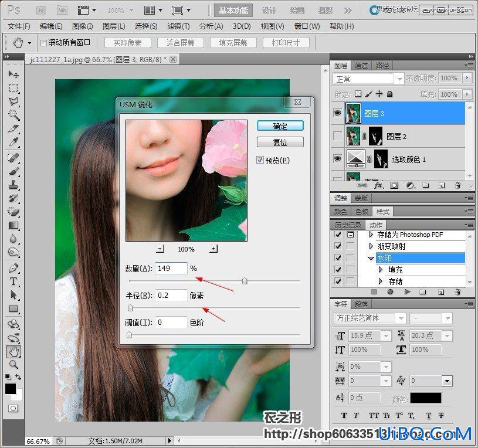This screenshot has width=478, height=448.
Task: Begin recording action in Actions panel
Action: 390,292
